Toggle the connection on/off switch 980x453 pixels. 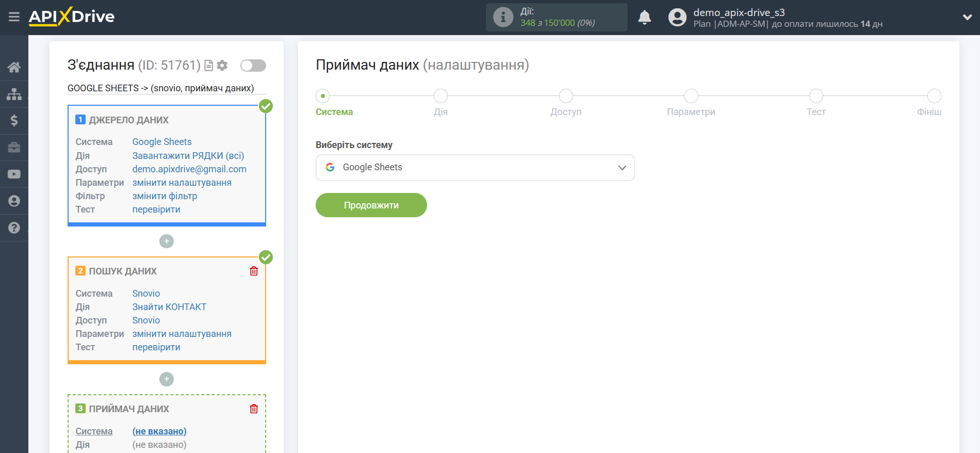coord(253,66)
